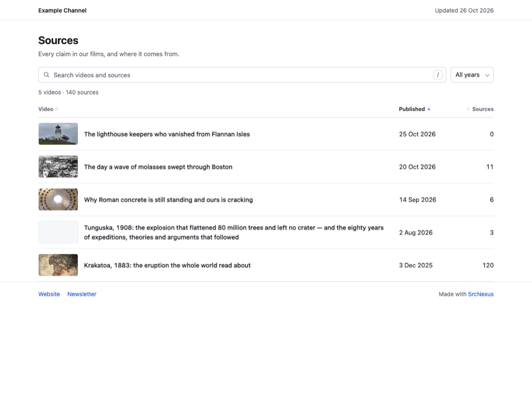Click the date 20 Oct 2026
Image resolution: width=532 pixels, height=398 pixels.
pyautogui.click(x=417, y=167)
